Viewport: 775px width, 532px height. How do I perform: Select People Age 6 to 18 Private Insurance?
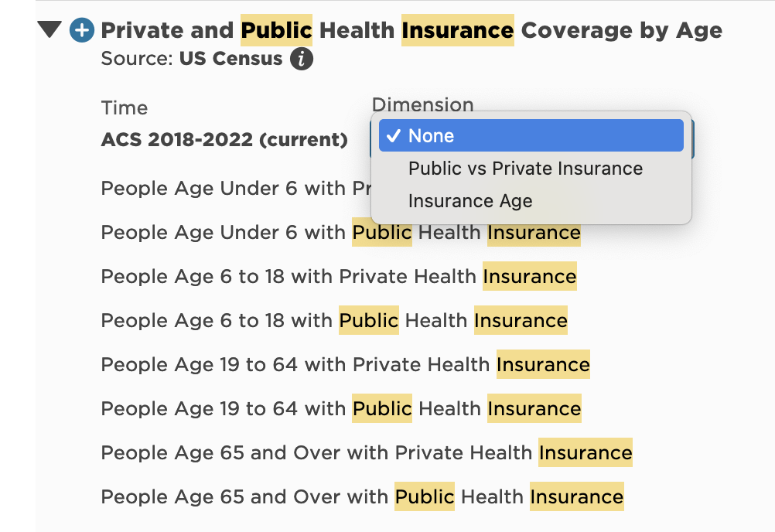[339, 276]
